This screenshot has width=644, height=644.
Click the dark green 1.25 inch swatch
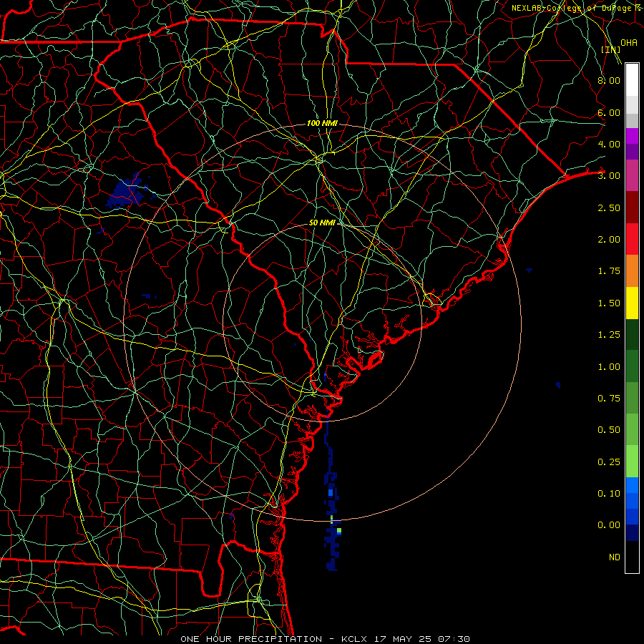coord(632,335)
